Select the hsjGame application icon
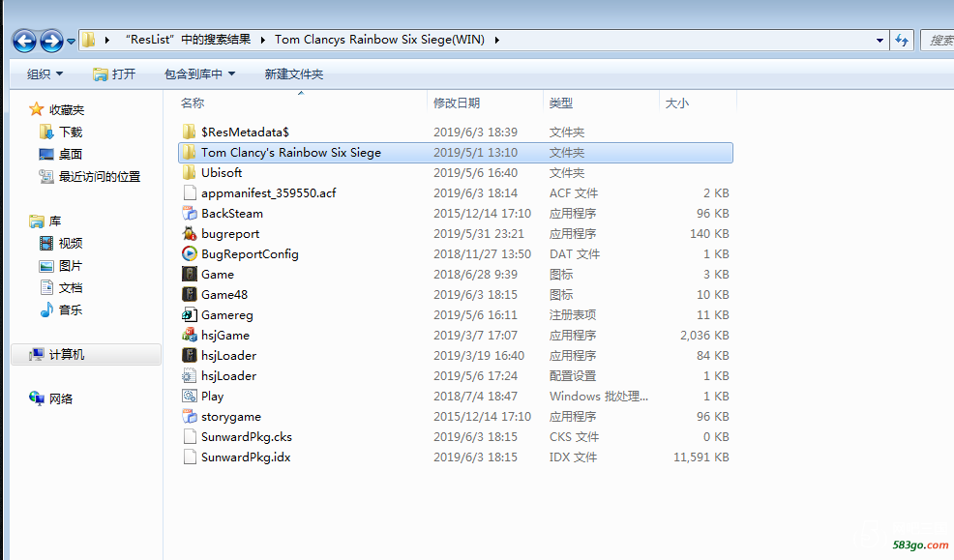 coord(190,335)
